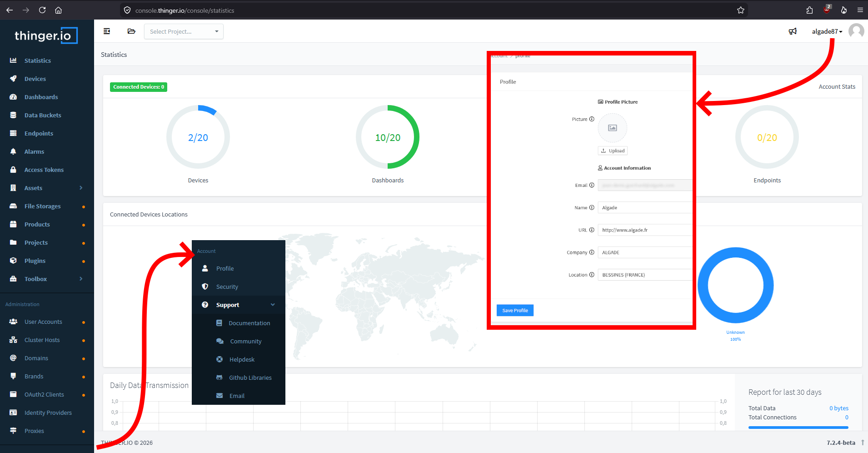The height and width of the screenshot is (453, 868).
Task: Click the Cluster Hosts network icon
Action: pos(13,340)
